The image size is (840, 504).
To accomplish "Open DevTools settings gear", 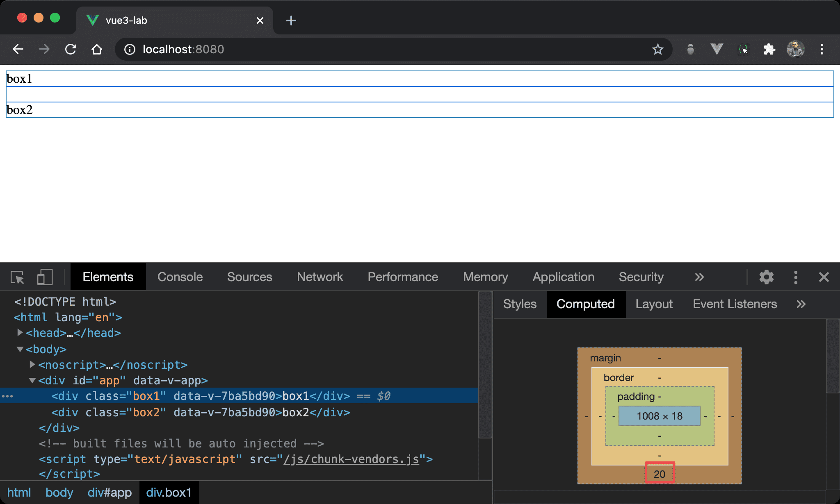I will pos(766,277).
